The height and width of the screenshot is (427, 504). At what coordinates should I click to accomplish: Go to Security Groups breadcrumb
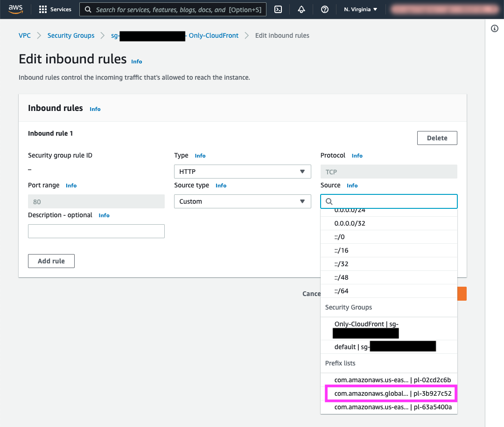tap(71, 35)
